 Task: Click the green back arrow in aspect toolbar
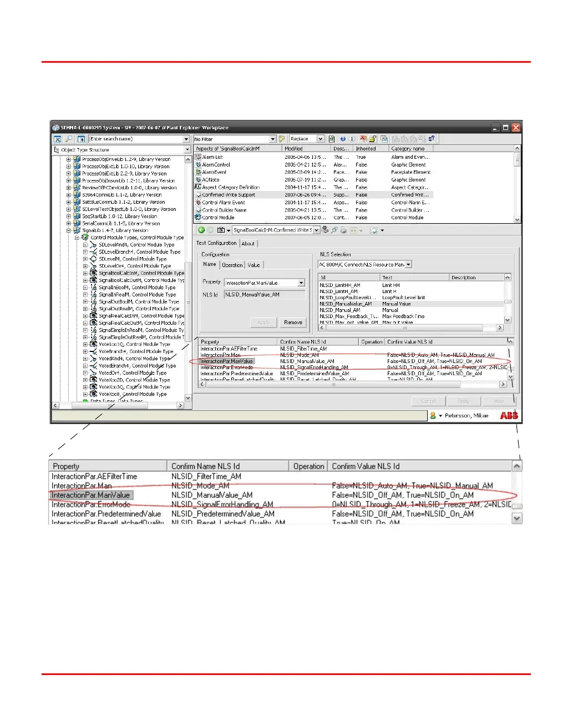point(201,230)
